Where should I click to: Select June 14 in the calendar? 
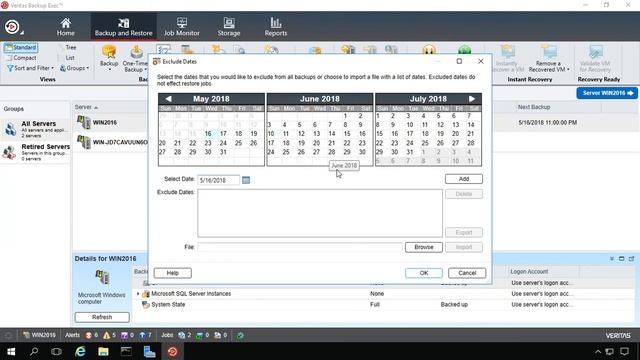[x=332, y=133]
